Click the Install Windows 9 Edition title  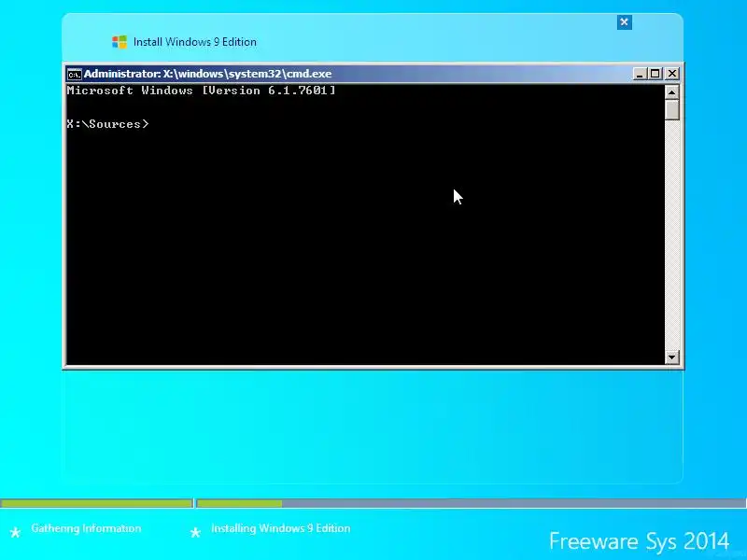pos(195,42)
